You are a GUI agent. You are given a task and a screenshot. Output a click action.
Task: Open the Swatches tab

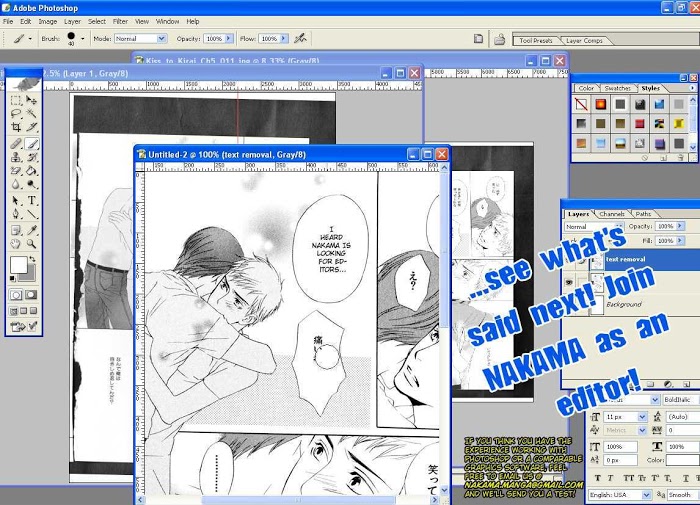[618, 88]
